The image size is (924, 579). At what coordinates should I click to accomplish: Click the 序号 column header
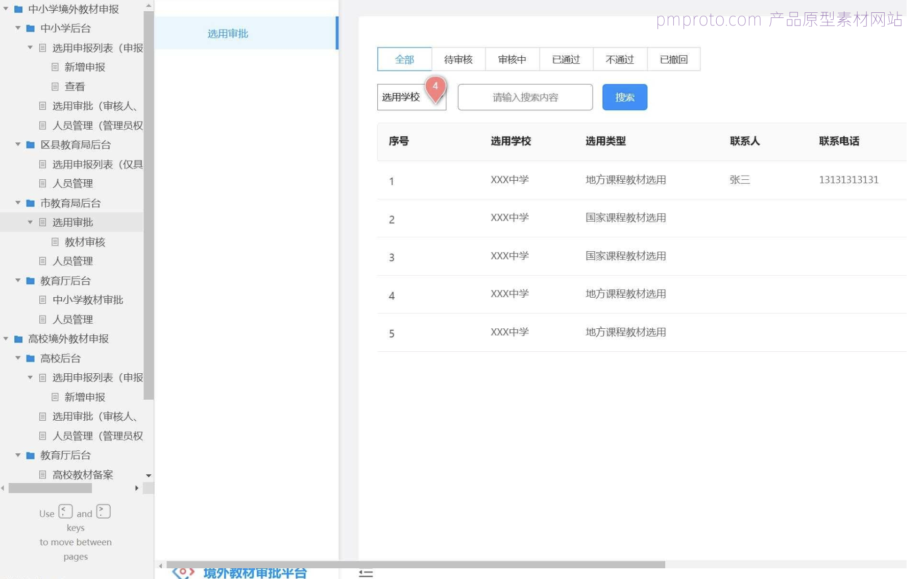(399, 141)
